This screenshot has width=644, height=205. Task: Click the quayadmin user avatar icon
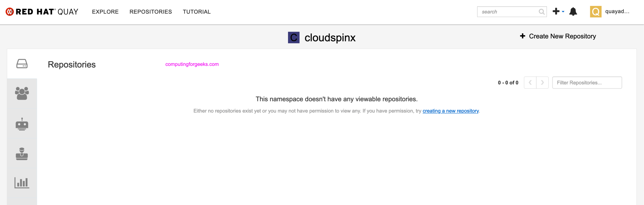click(x=596, y=12)
